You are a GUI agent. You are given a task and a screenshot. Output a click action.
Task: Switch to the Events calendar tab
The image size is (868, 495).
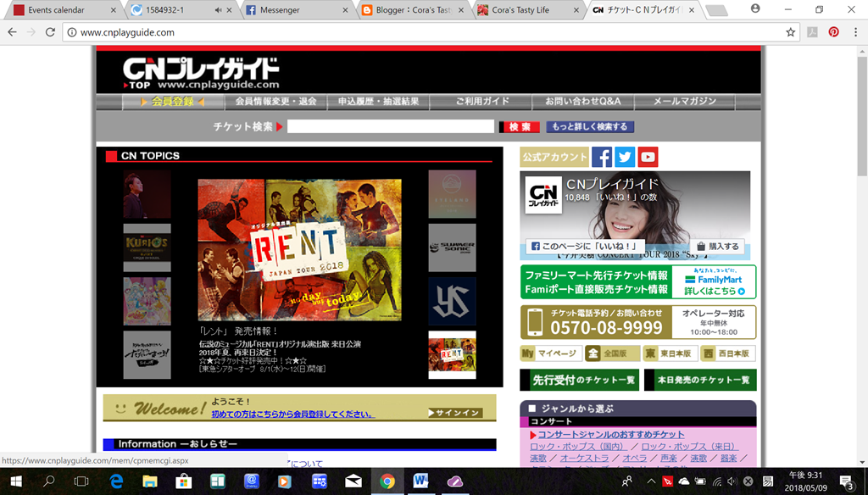(x=64, y=10)
